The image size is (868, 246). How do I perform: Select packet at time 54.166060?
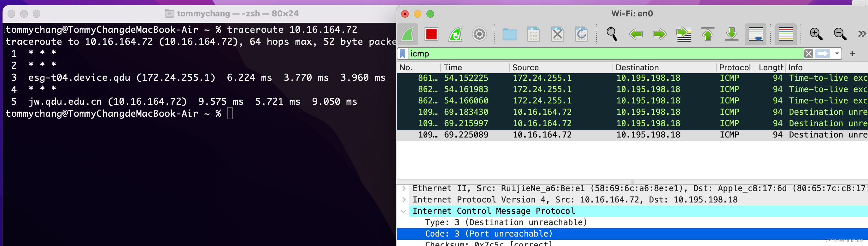[x=632, y=101]
